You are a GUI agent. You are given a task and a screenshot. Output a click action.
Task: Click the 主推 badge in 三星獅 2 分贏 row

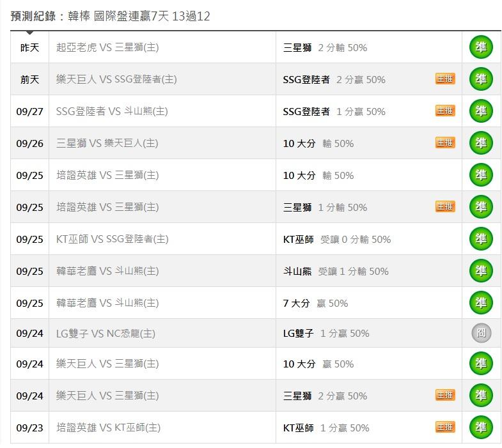coord(445,395)
